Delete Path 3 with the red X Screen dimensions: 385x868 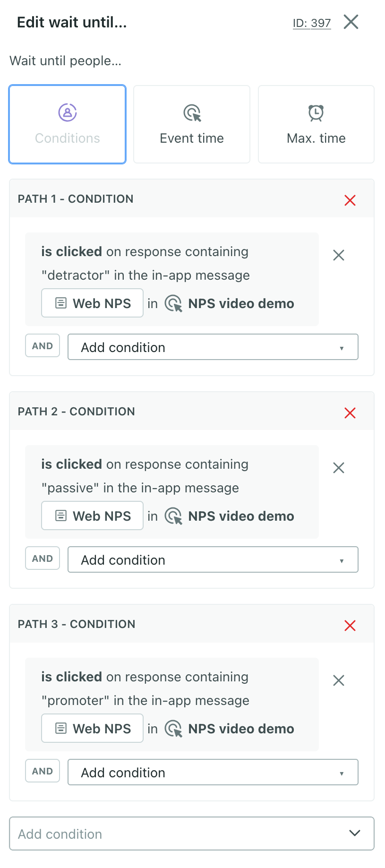coord(350,626)
